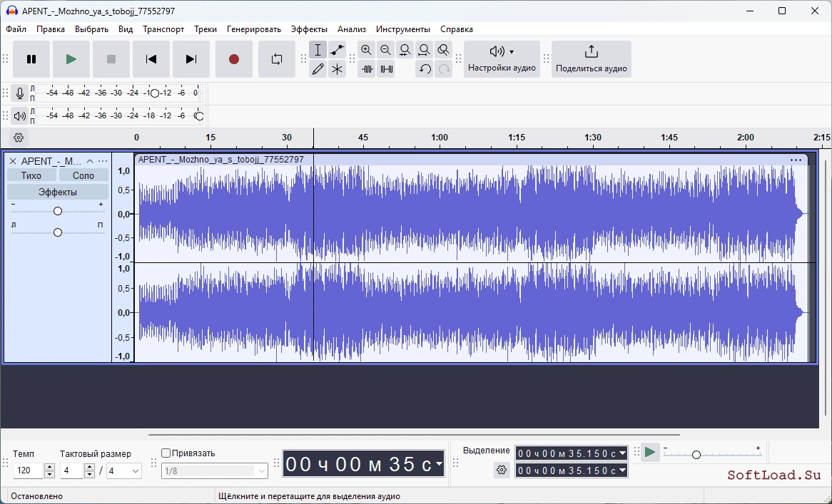832x504 pixels.
Task: Click the Zoom Out magnifier icon
Action: tap(386, 51)
